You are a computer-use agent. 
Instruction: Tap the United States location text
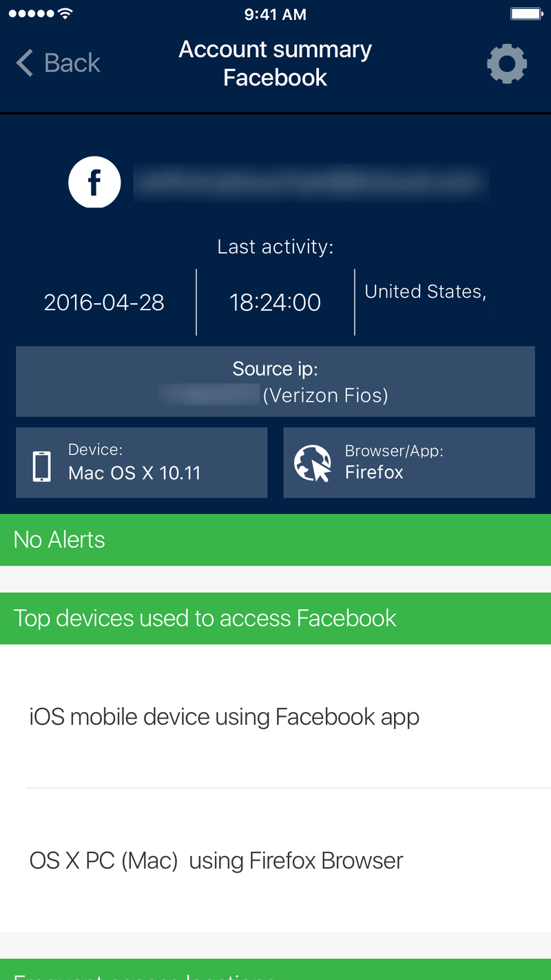click(x=426, y=292)
